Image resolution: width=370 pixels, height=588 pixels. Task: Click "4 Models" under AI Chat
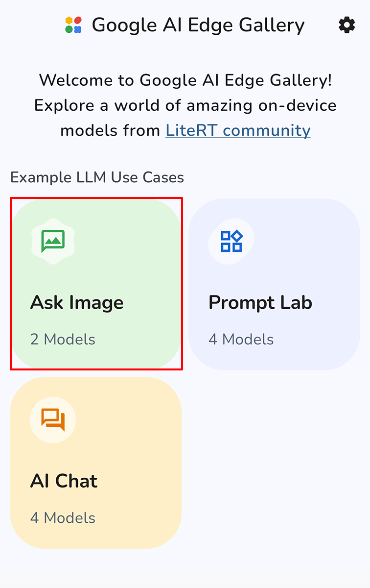[x=63, y=517]
